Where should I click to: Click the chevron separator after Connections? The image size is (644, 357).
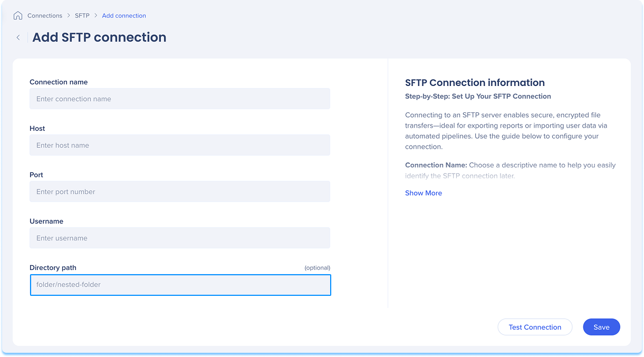[69, 16]
